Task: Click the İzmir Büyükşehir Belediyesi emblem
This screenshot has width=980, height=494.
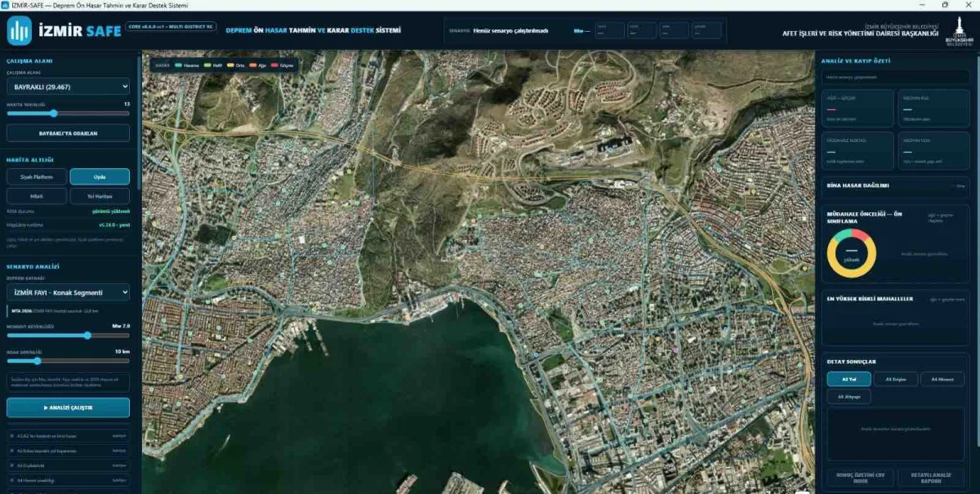Action: tap(959, 33)
